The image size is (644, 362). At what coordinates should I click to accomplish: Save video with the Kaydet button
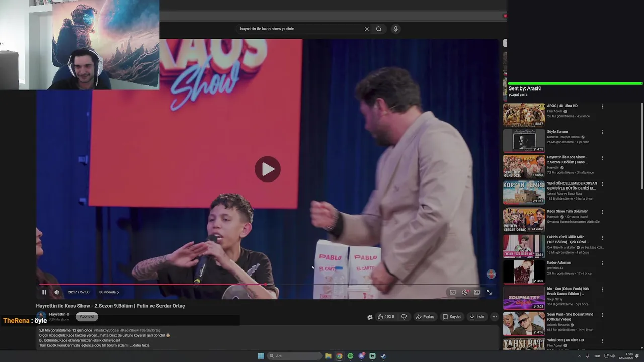tap(452, 317)
